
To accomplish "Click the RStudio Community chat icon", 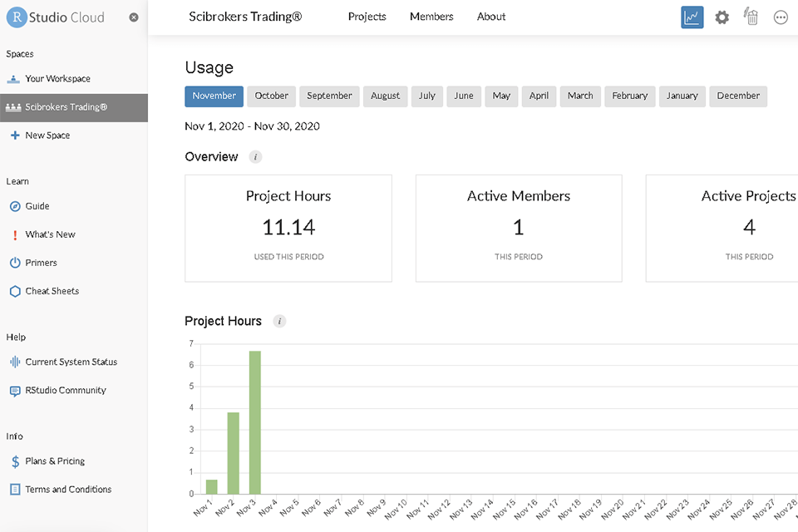I will [x=15, y=391].
